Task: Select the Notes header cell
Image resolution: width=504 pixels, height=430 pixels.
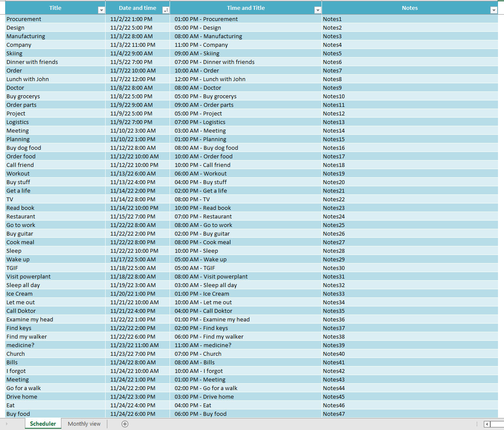Action: [x=410, y=8]
